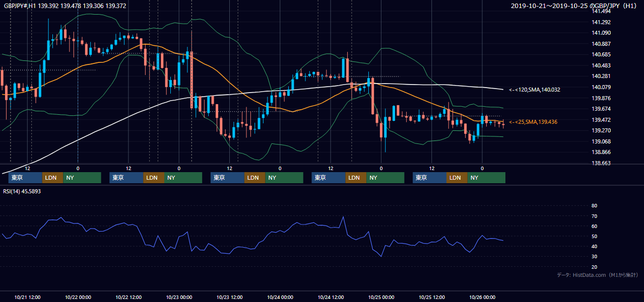The image size is (644, 302).
Task: Select the 東京 session block for 10/23
Action: [x=228, y=178]
